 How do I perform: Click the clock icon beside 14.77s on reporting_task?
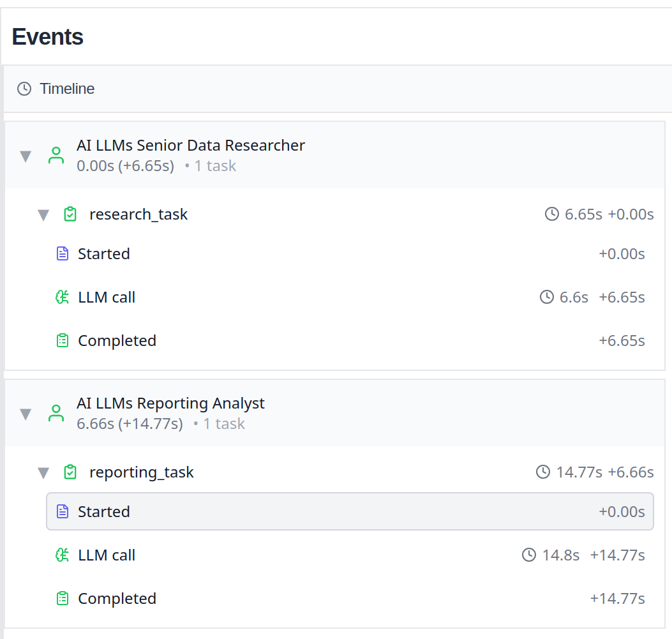[x=542, y=472]
